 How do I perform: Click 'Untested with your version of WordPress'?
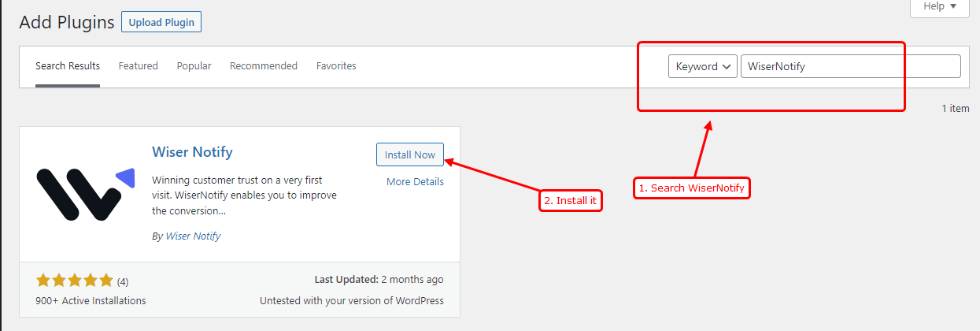click(352, 300)
